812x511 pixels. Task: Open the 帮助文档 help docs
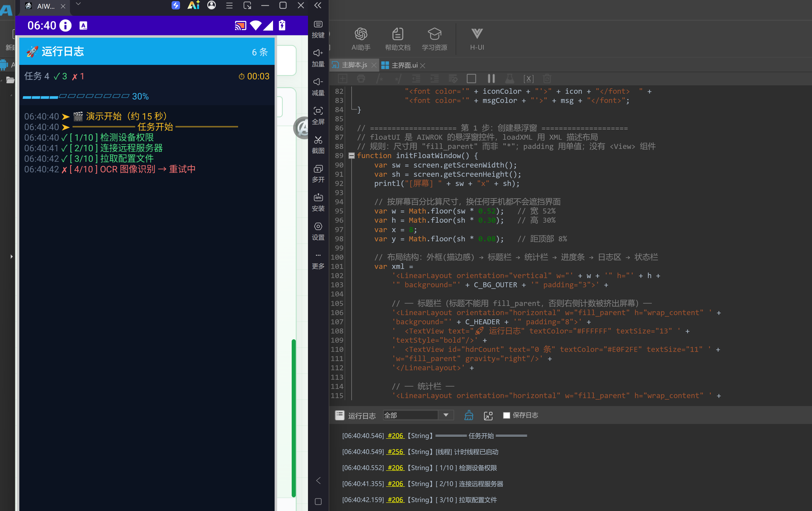pyautogui.click(x=398, y=39)
